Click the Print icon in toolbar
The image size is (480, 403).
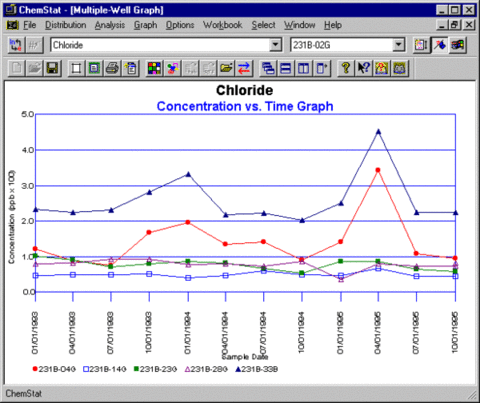pyautogui.click(x=112, y=68)
